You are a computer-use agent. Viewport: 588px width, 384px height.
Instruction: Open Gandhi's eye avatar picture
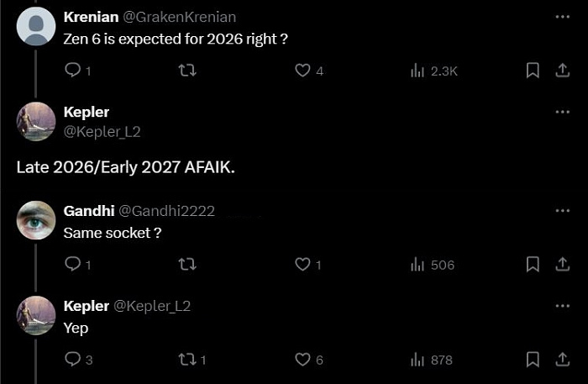click(x=36, y=220)
